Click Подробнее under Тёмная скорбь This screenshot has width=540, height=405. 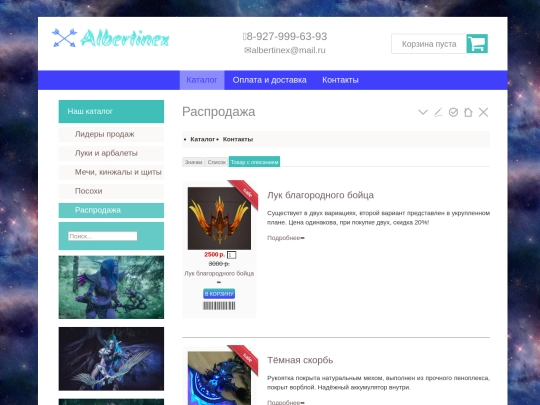(x=285, y=402)
